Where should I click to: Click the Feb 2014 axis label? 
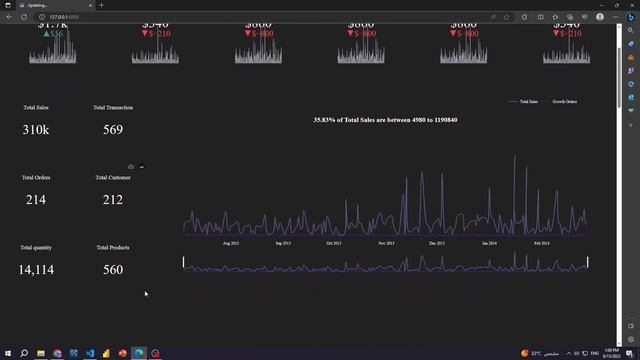click(542, 243)
